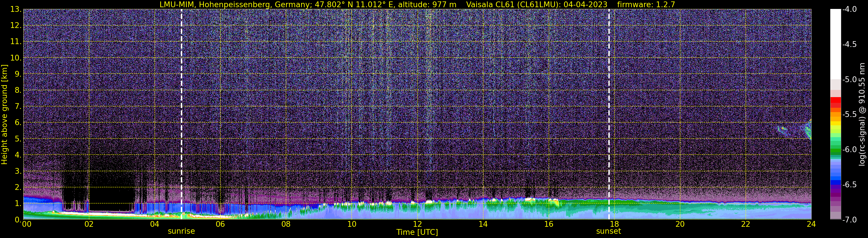Screen dimensions: 868x238
Task: Click the colorbar label 'log(rc-signal) @ 910.55 nm'
Action: [x=862, y=114]
